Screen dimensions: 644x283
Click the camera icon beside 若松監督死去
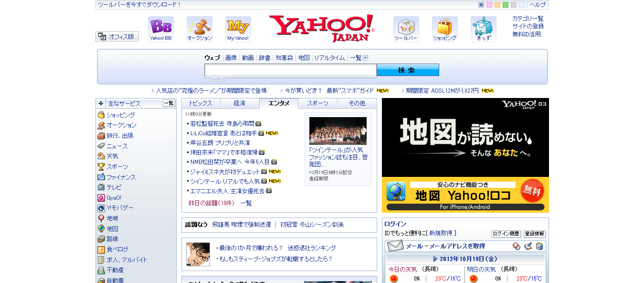(x=258, y=123)
